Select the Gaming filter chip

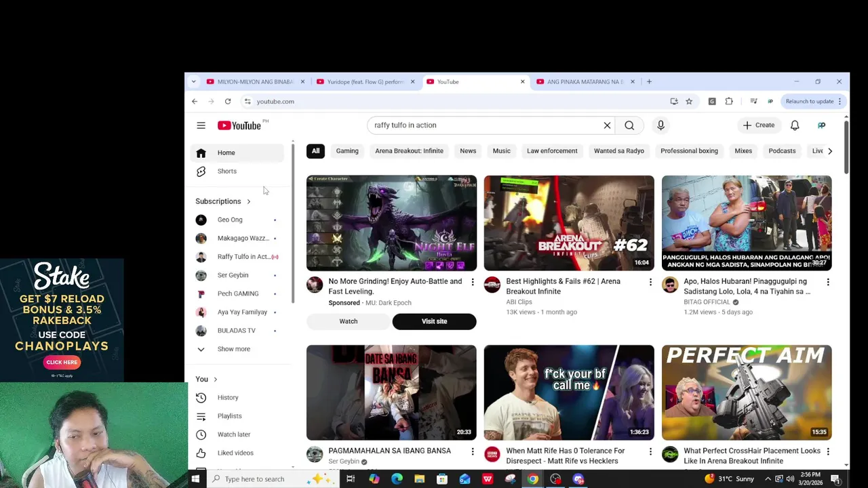tap(347, 151)
